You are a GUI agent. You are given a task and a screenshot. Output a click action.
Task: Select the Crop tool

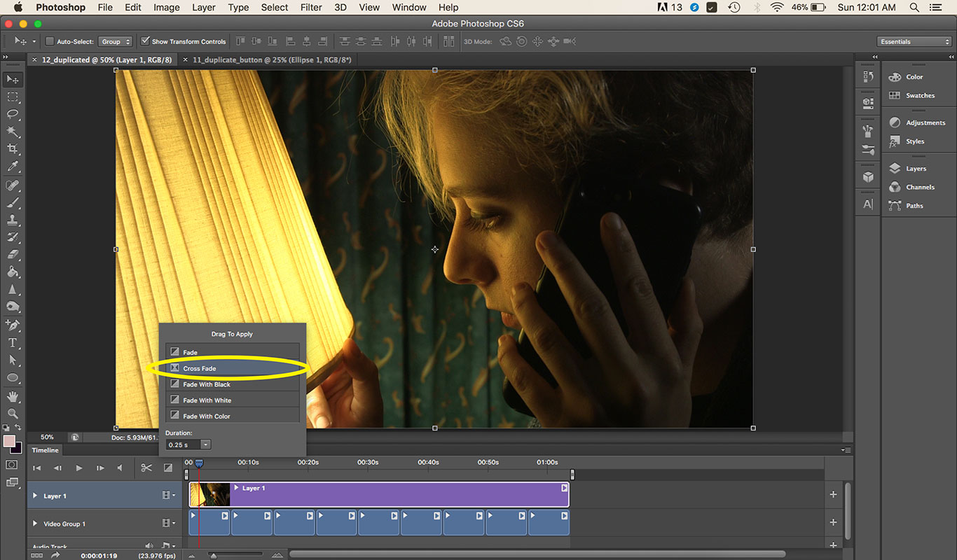(13, 149)
